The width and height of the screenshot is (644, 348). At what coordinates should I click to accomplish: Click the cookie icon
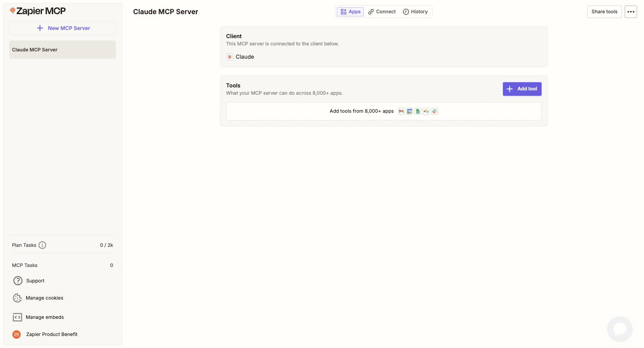click(x=17, y=298)
